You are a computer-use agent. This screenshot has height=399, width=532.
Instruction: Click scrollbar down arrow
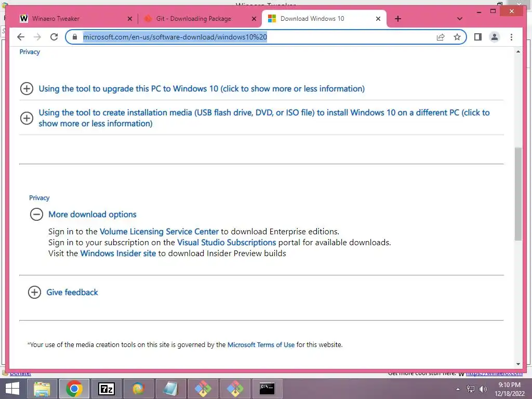pyautogui.click(x=518, y=364)
